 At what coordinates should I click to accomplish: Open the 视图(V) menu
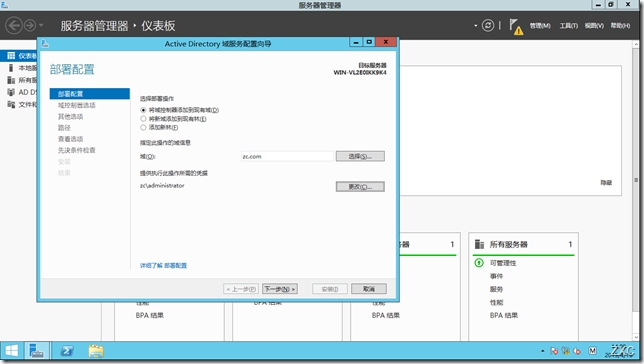pos(594,25)
